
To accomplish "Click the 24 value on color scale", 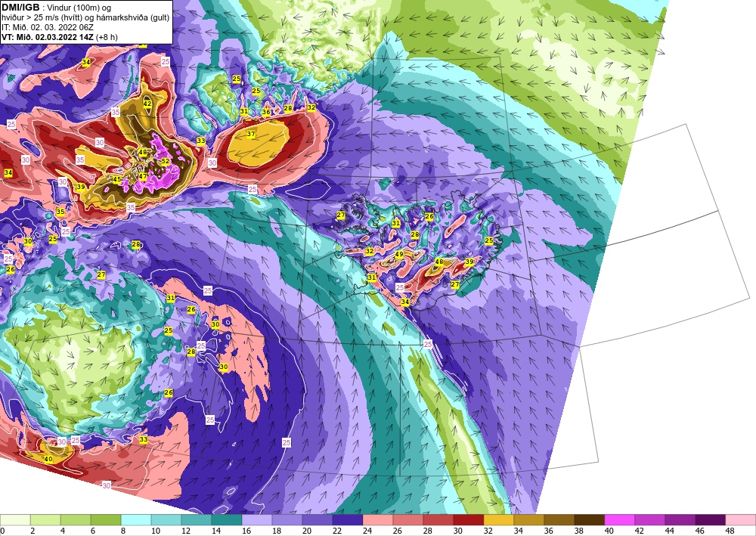I will pyautogui.click(x=367, y=531).
